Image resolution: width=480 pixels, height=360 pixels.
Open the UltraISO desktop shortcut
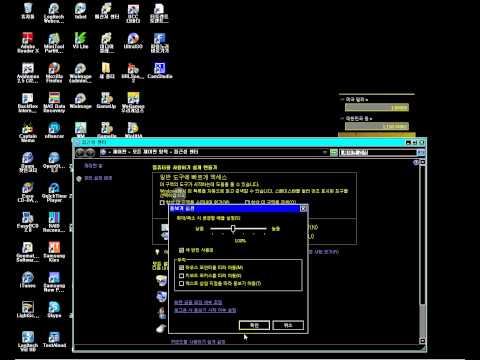[x=133, y=41]
